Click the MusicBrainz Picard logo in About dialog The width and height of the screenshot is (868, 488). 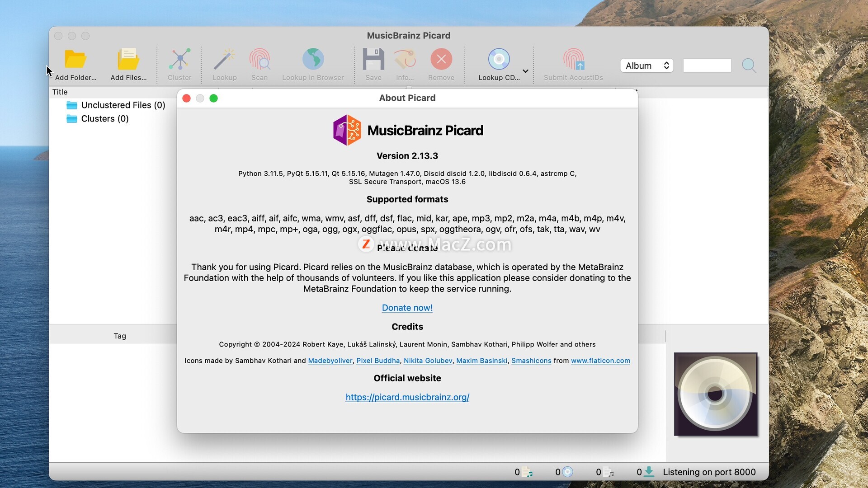click(347, 130)
